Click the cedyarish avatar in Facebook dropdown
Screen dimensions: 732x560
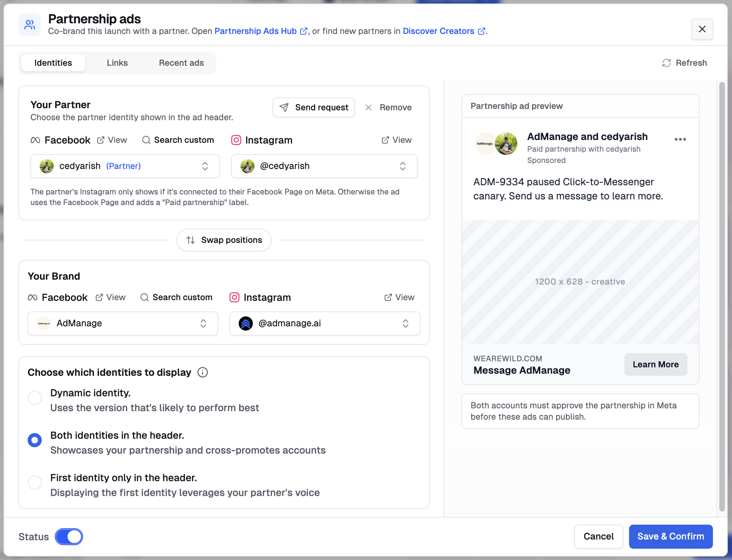point(47,166)
